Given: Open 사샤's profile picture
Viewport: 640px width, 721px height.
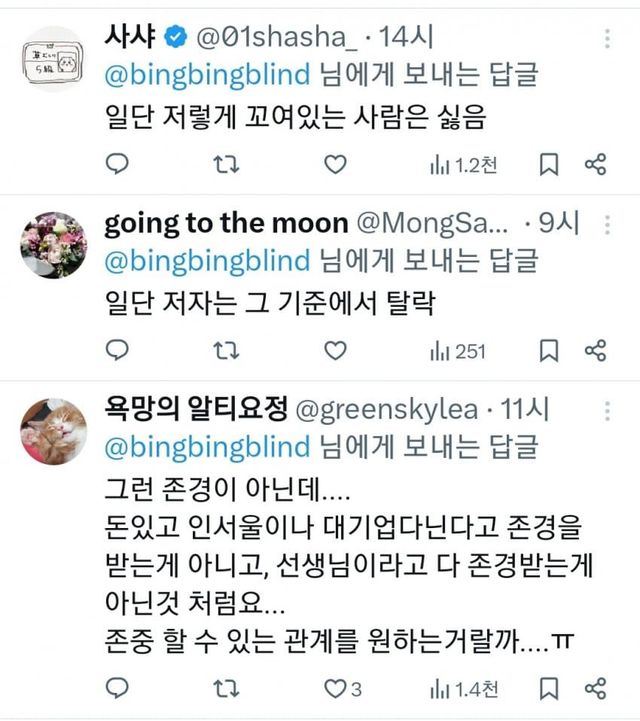Looking at the screenshot, I should click(x=54, y=59).
